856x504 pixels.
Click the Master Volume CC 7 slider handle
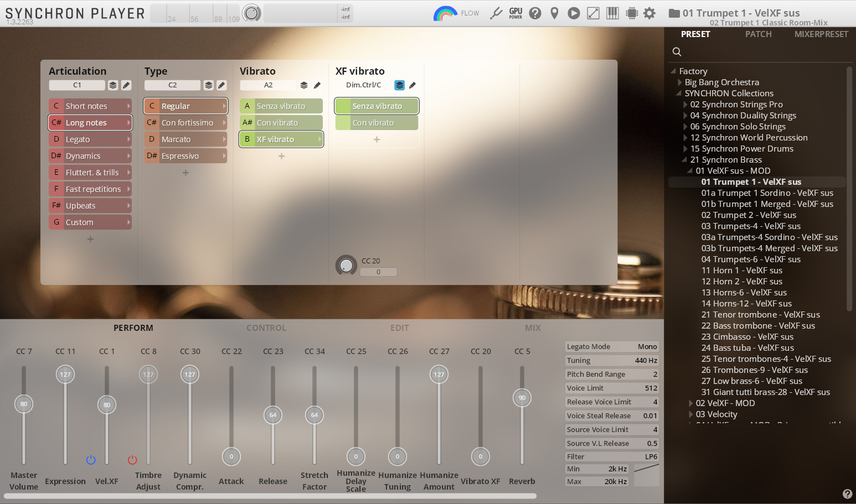tap(24, 404)
